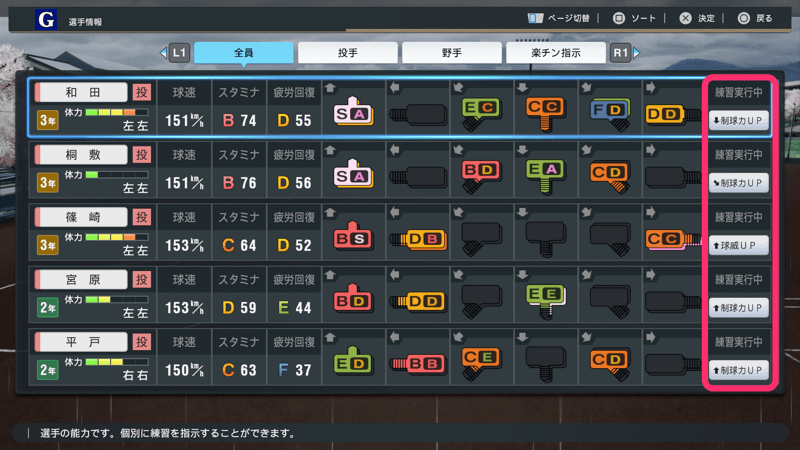Viewport: 800px width, 450px height.
Task: Click 篠崎's CC pitch icon
Action: coord(672,239)
